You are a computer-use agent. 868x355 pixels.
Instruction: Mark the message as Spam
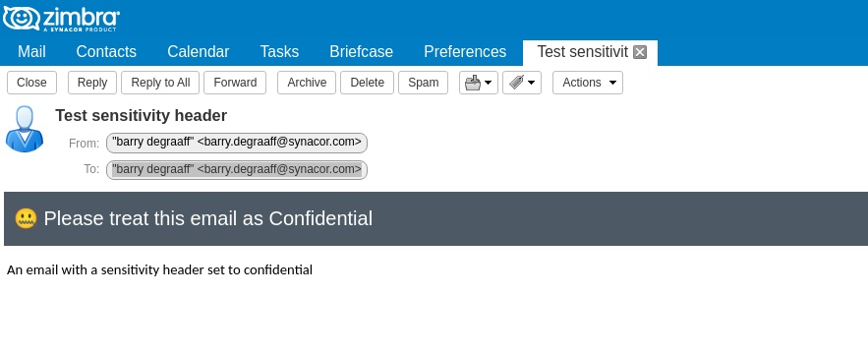pos(423,83)
